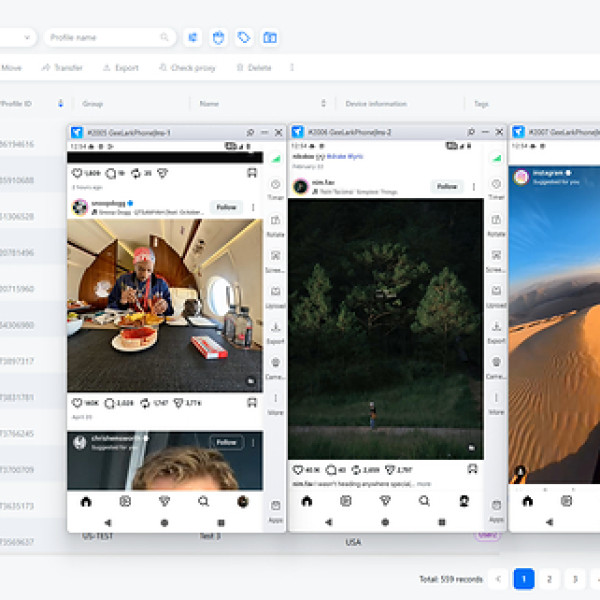Select page 1 in pagination
Screen dimensions: 600x600
coord(524,579)
